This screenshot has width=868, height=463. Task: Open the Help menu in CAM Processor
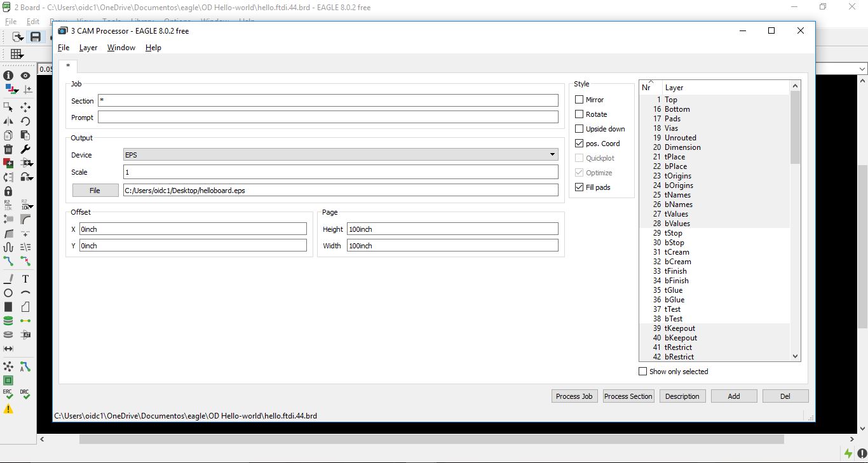153,48
